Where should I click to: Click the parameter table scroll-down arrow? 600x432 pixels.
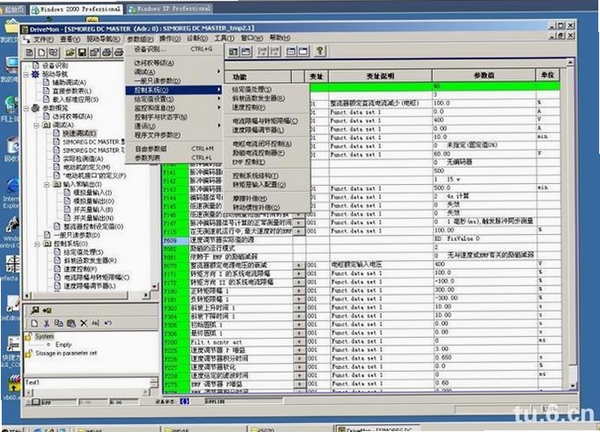tap(572, 386)
